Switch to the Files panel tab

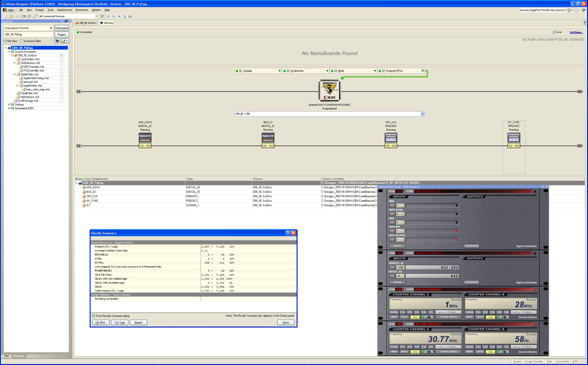6,356
